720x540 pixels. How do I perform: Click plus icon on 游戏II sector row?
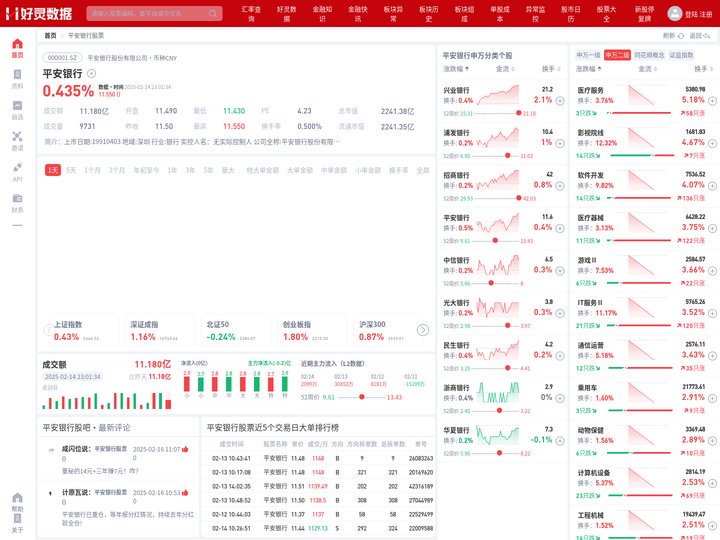coord(712,271)
